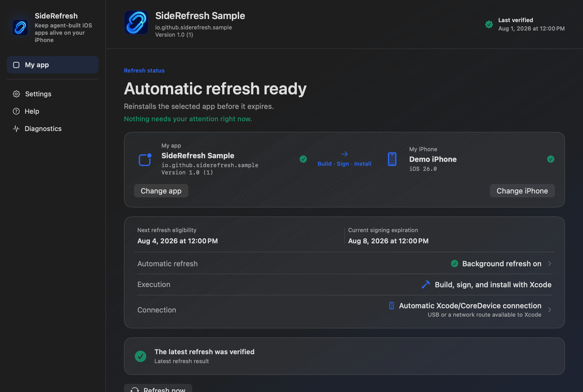Click Nothing needs your attention right now
583x392 pixels.
click(x=188, y=119)
